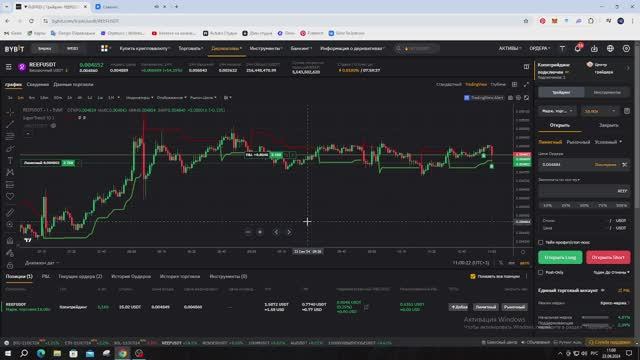Open the market price source dropdown
The image size is (640, 360).
tap(203, 98)
